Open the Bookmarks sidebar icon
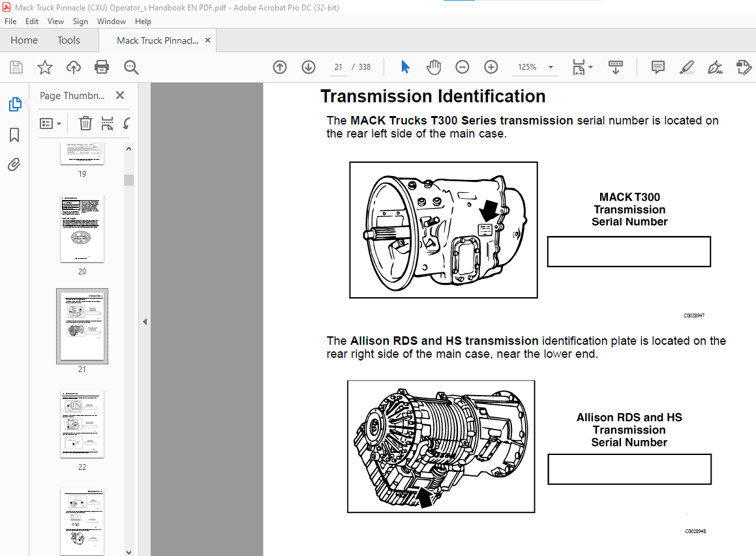The height and width of the screenshot is (556, 756). [14, 135]
